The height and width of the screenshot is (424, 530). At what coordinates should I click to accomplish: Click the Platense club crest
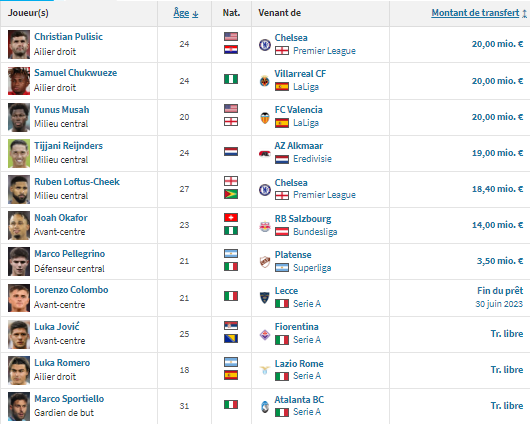click(265, 262)
